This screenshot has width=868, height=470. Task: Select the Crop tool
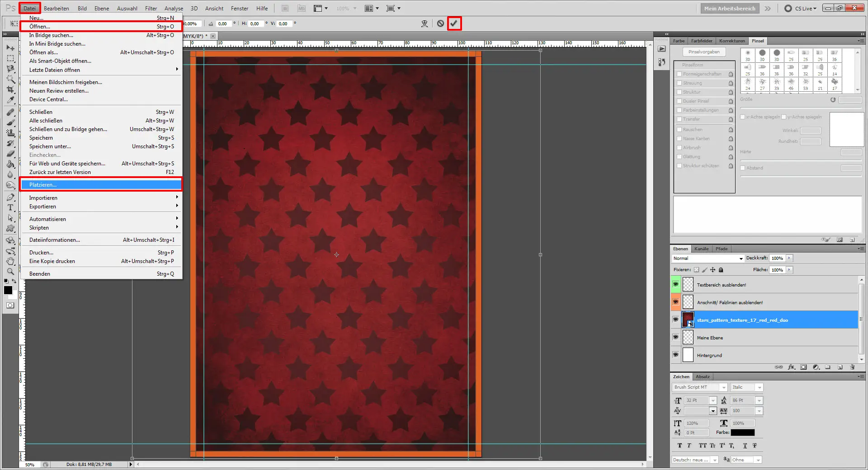pyautogui.click(x=10, y=89)
